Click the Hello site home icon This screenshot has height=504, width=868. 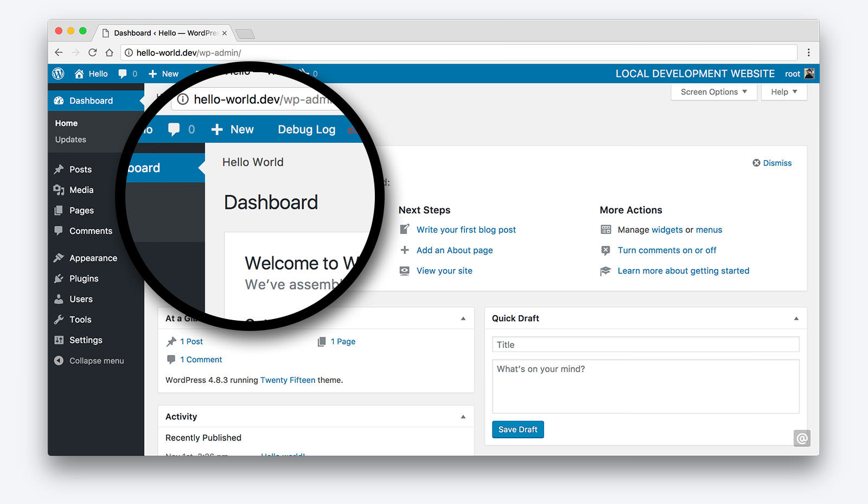point(79,74)
